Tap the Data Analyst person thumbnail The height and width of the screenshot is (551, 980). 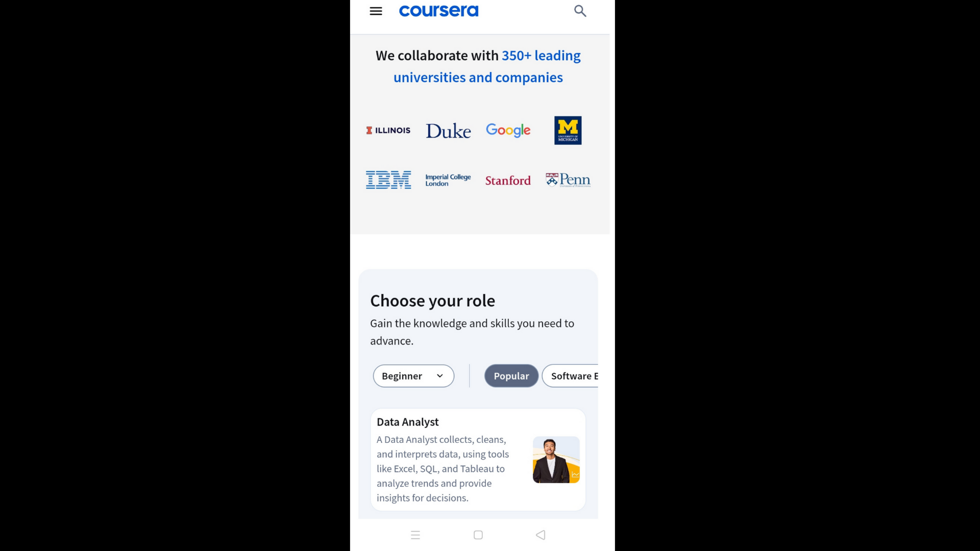click(x=556, y=460)
